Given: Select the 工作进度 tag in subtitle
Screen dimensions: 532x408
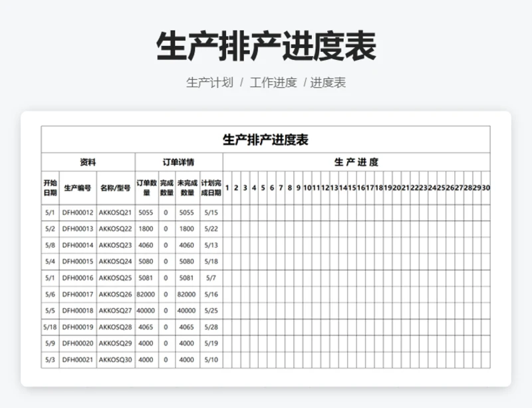Looking at the screenshot, I should [x=273, y=83].
